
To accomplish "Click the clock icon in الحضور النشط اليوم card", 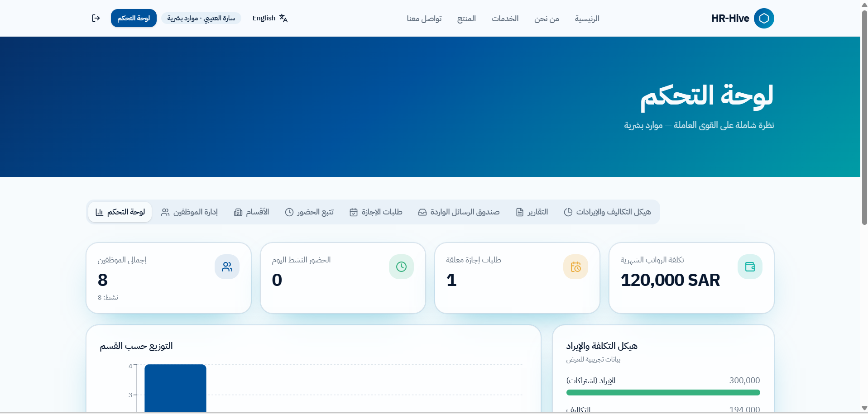I will tap(401, 267).
